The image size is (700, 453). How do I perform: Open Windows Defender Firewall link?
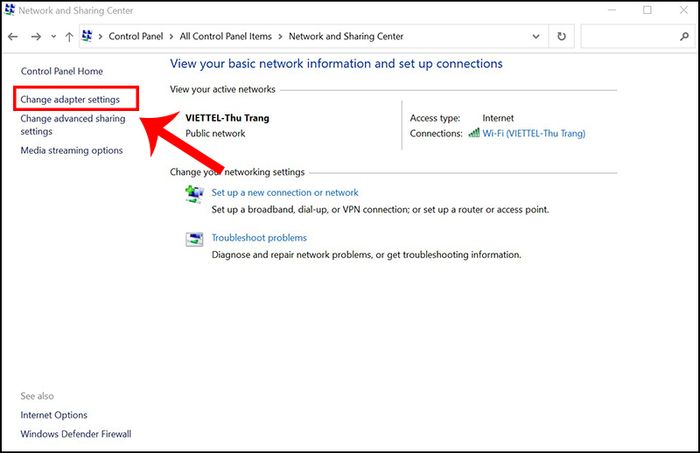point(76,434)
